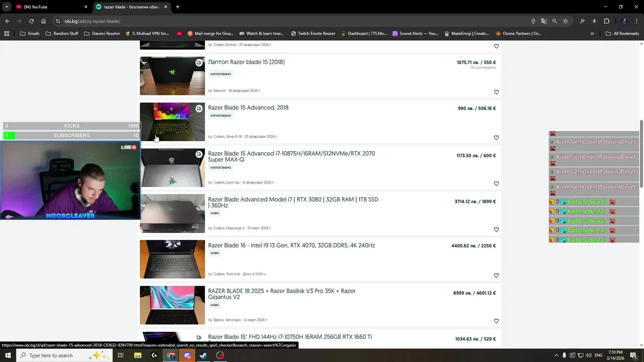Open Razer Blade Advanced Model i7 RTX 3080 listing
Image resolution: width=644 pixels, height=362 pixels.
click(x=293, y=203)
